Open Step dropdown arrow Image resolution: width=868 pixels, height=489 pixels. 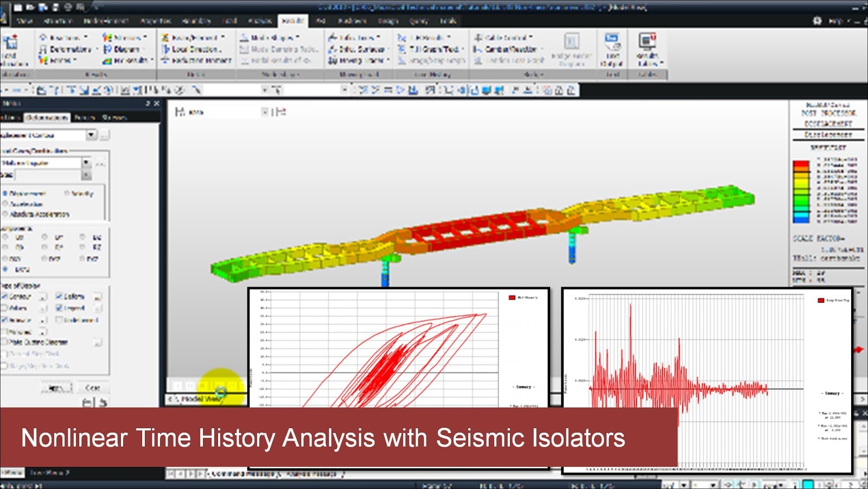click(x=86, y=175)
